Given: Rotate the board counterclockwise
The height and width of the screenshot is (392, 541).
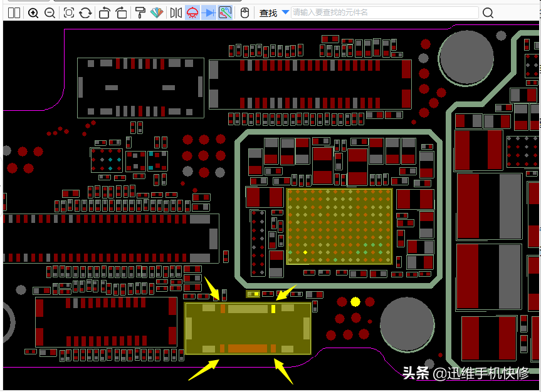Looking at the screenshot, I should click(x=104, y=13).
